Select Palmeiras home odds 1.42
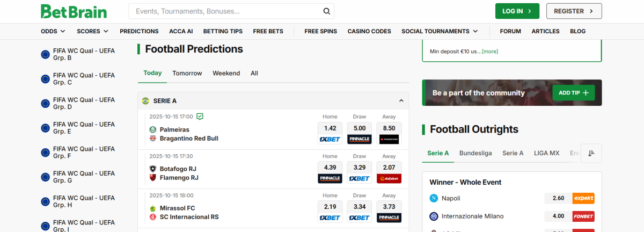Screen dimensions: 644x232 point(330,128)
